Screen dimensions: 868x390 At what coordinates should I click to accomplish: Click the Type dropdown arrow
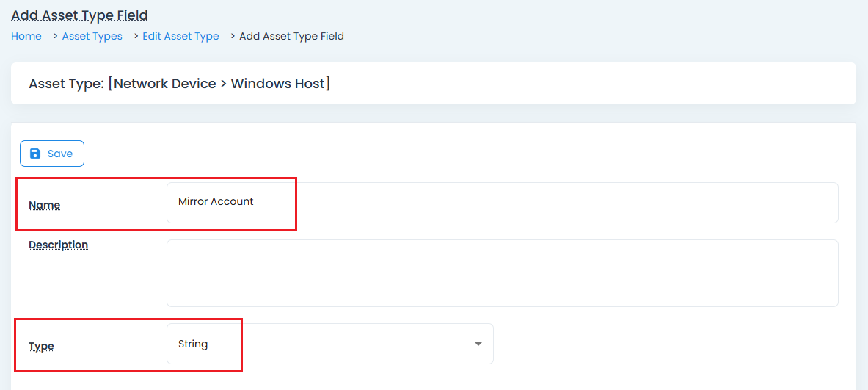(x=478, y=344)
